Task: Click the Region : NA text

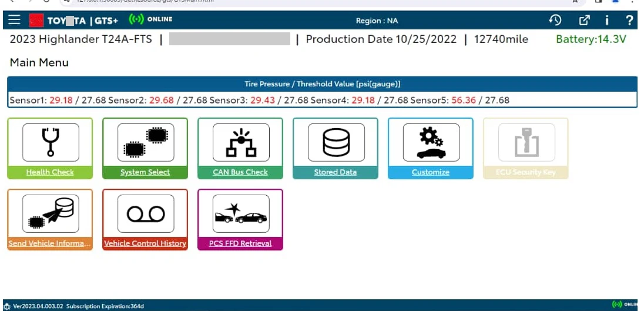Action: coord(377,21)
